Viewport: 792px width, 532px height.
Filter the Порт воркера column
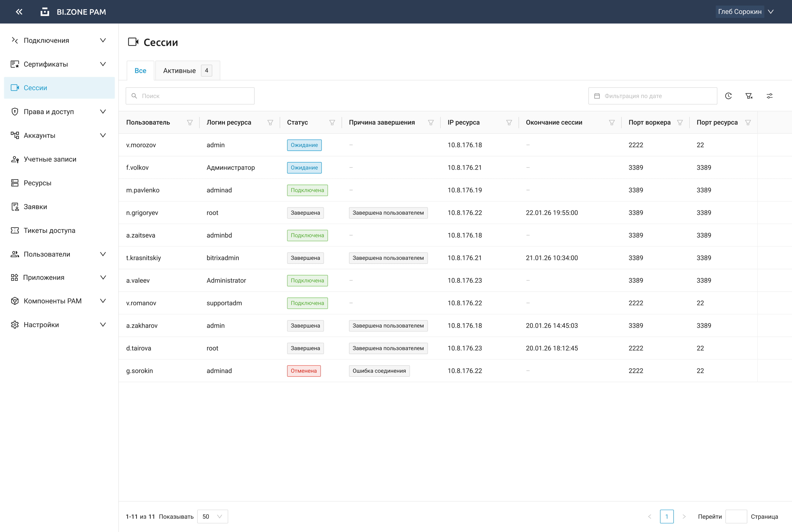(680, 123)
